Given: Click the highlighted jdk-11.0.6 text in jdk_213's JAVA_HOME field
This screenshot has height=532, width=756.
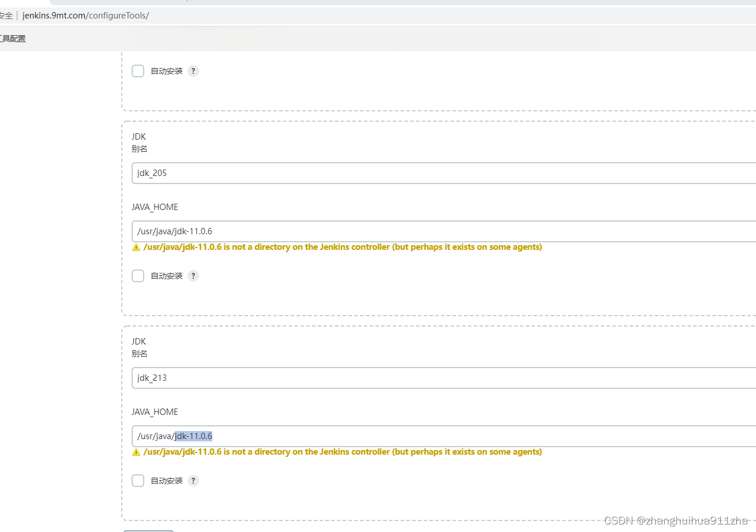Looking at the screenshot, I should tap(194, 436).
